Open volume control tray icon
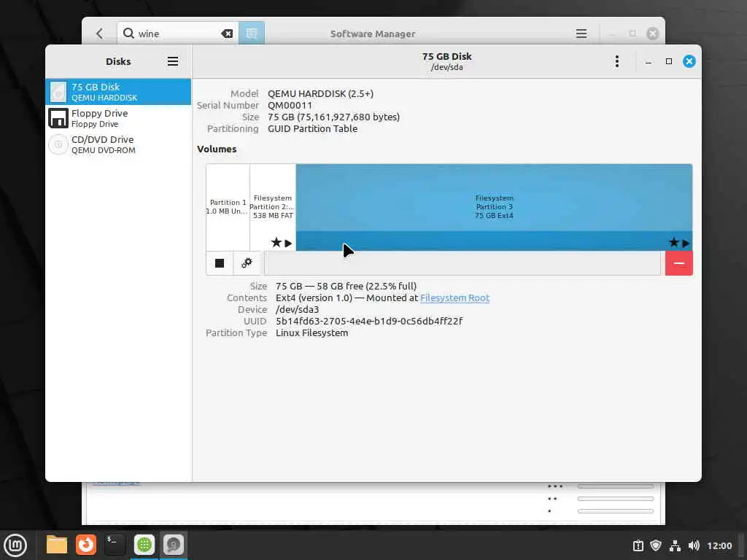747x560 pixels. click(694, 545)
